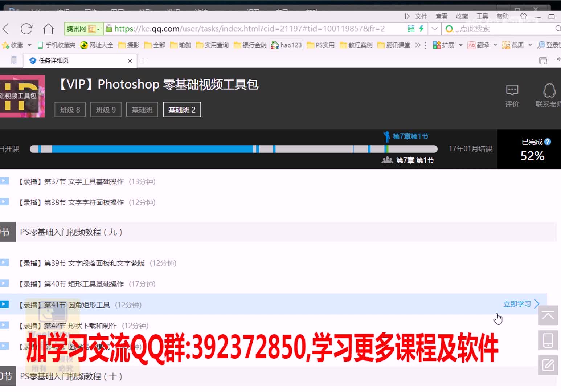Expand the 截图 dropdown arrow
This screenshot has width=561, height=392.
tap(530, 45)
